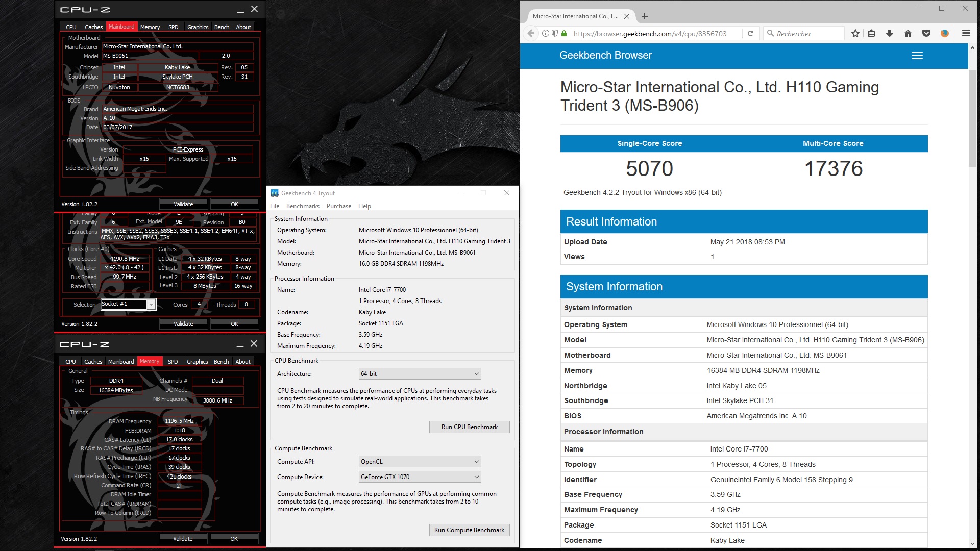Click NB Frequency value 3888.6 MHz
The width and height of the screenshot is (980, 551).
click(x=217, y=400)
